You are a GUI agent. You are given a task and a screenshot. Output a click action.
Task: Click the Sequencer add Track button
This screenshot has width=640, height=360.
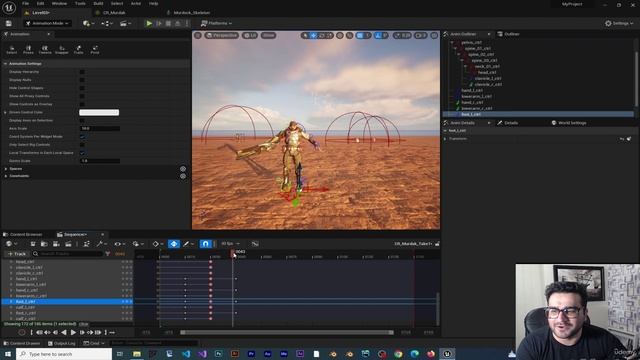click(17, 254)
